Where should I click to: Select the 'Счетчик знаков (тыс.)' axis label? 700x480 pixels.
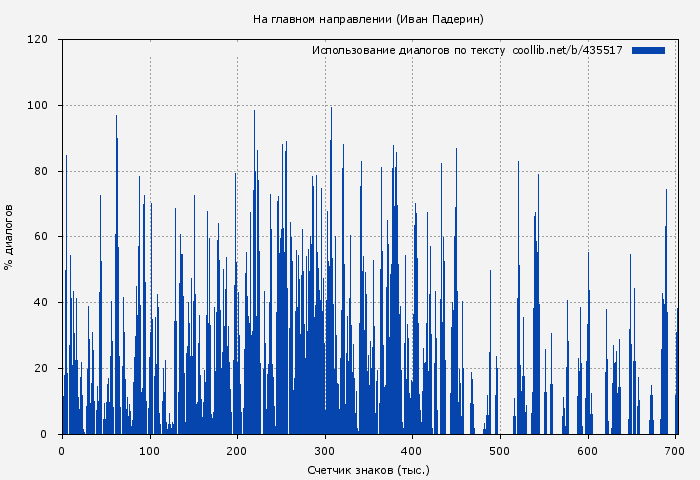coord(368,469)
